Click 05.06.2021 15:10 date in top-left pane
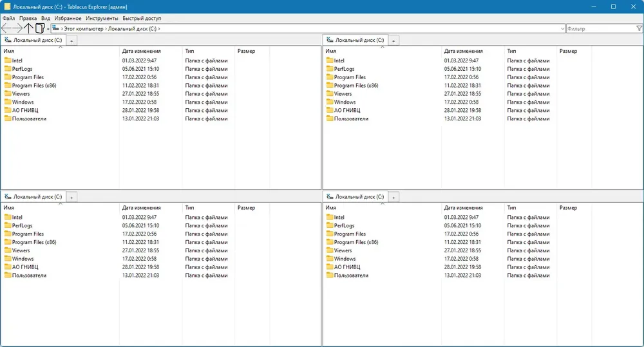 (x=140, y=69)
